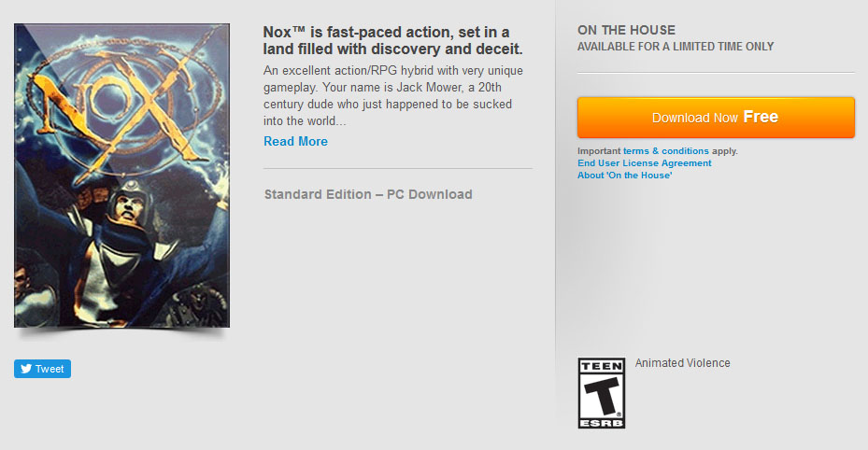
Task: Click the Nox box art cover image
Action: pyautogui.click(x=121, y=176)
